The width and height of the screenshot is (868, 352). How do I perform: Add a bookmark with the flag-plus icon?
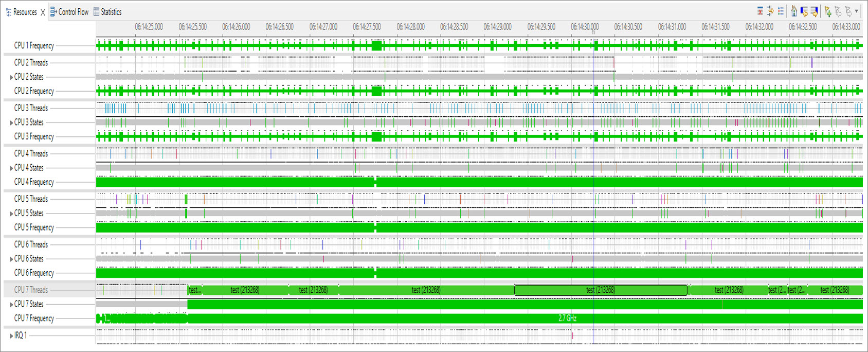pos(828,11)
